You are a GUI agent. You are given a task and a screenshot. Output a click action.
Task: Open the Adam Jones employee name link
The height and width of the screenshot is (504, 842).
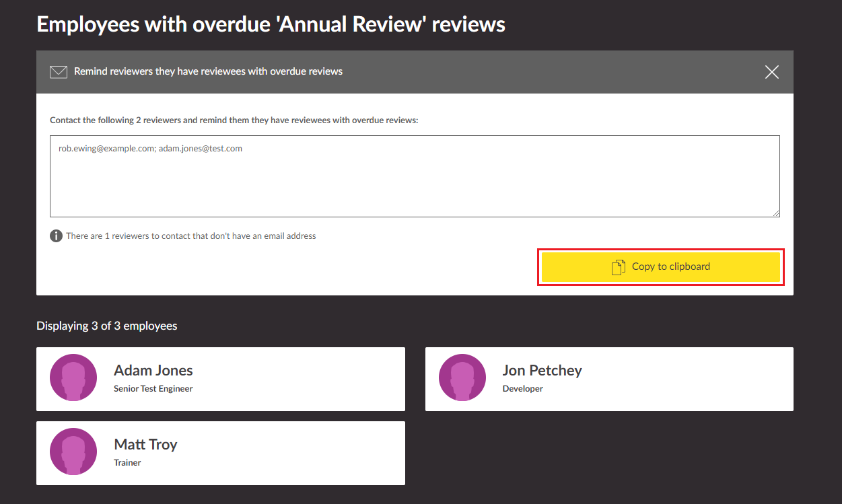pos(153,370)
